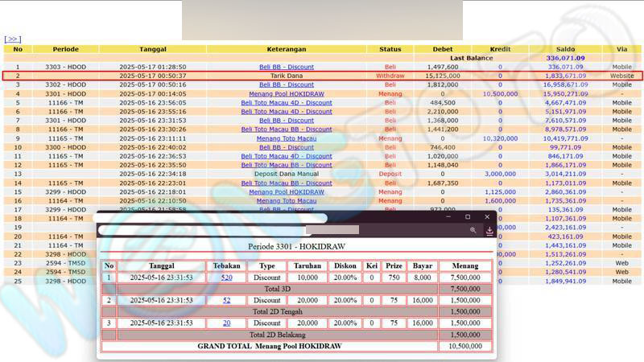Click Tebakan number 520 link
The image size is (644, 362).
[226, 278]
